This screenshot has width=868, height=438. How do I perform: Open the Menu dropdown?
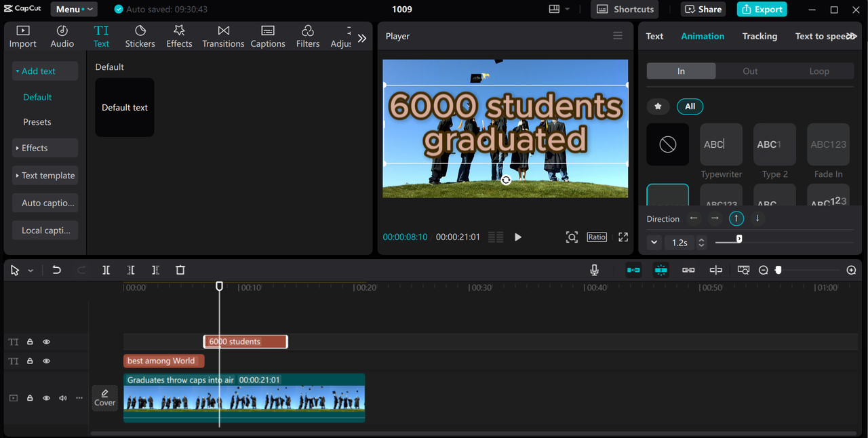click(74, 9)
